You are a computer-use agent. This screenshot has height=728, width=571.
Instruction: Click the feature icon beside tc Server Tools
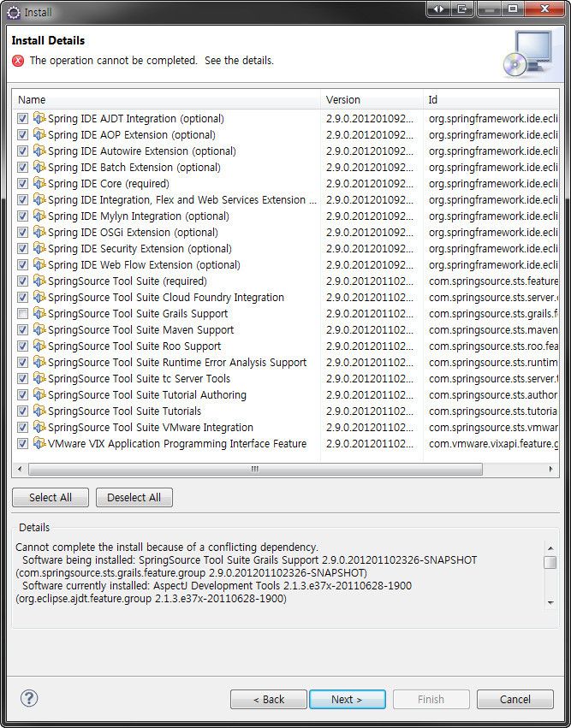coord(39,378)
